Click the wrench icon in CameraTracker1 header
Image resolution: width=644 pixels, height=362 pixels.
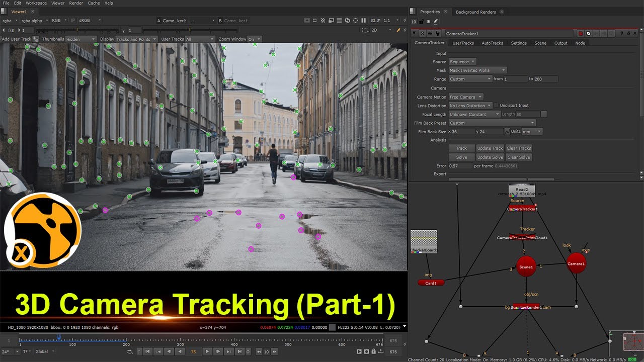[x=438, y=34]
